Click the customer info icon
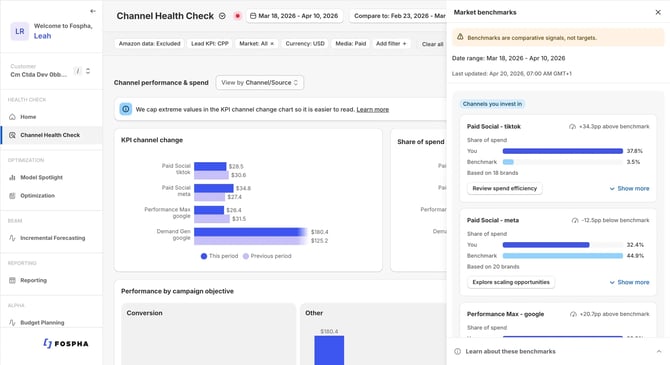 coord(78,71)
